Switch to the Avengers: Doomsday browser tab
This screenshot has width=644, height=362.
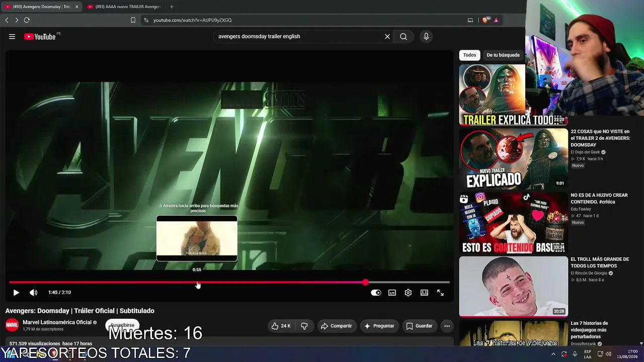pos(42,7)
